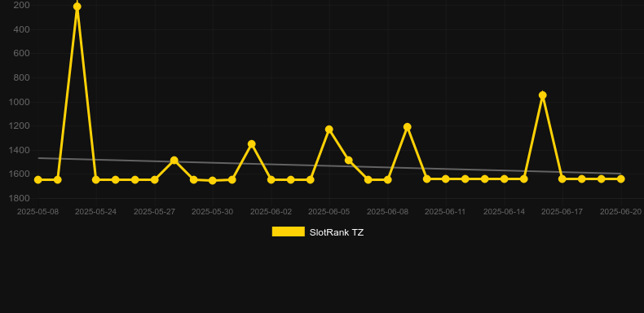Click the data point at 2025-06-08
644x313 pixels.
coord(388,179)
